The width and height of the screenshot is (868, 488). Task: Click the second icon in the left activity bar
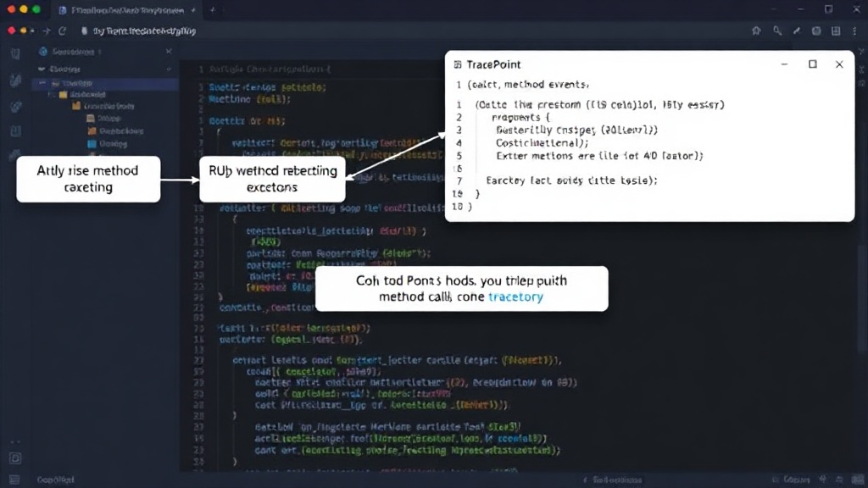click(x=15, y=80)
